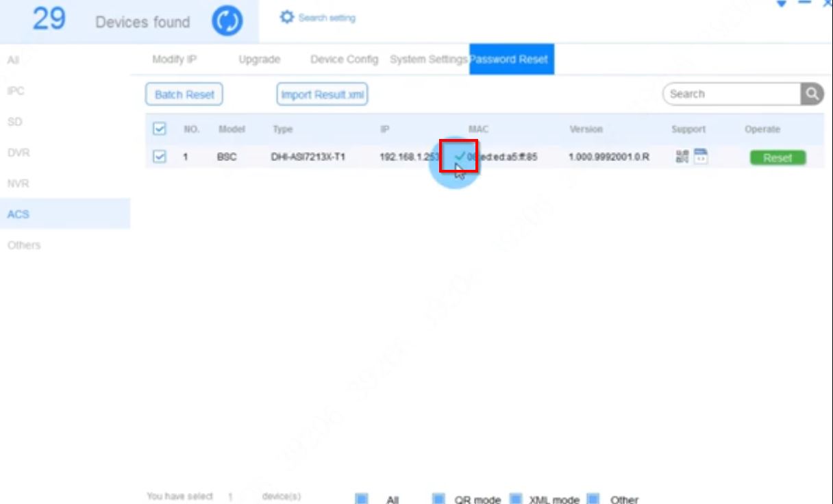
Task: Open the Upgrade tab
Action: tap(259, 60)
